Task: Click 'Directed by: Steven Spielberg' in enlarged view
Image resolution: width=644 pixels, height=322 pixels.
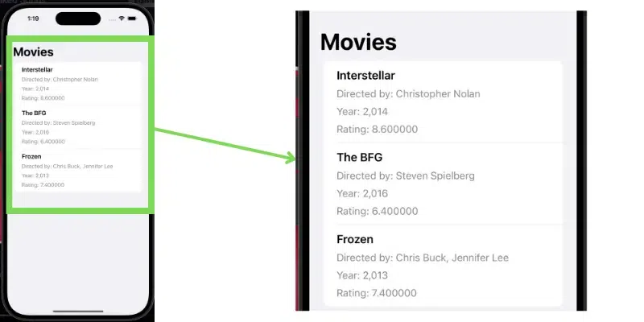Action: pyautogui.click(x=406, y=175)
